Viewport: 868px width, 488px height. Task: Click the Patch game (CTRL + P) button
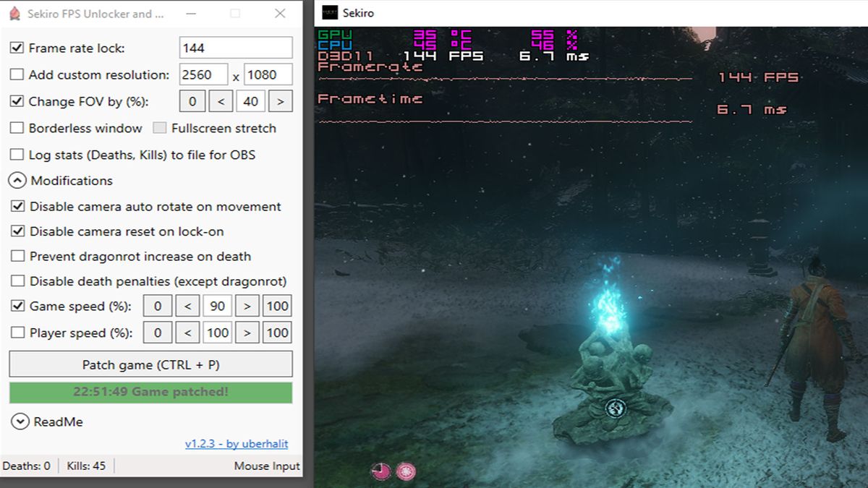(x=151, y=364)
